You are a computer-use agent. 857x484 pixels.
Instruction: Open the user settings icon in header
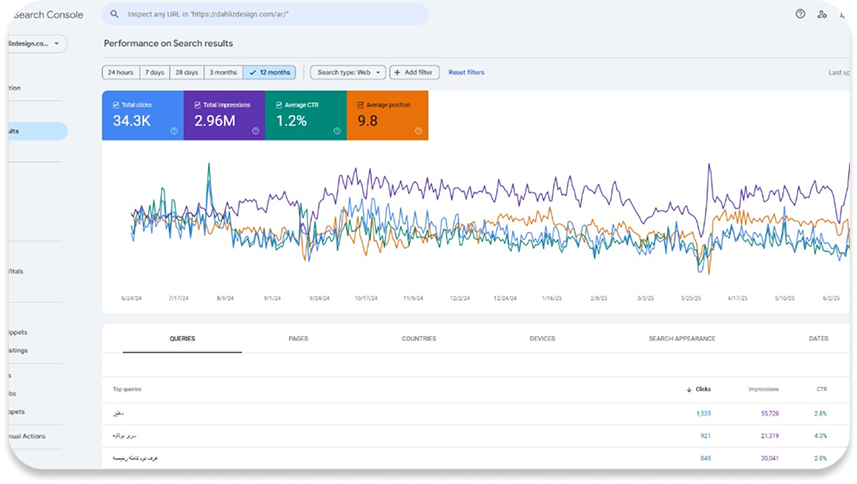[822, 14]
